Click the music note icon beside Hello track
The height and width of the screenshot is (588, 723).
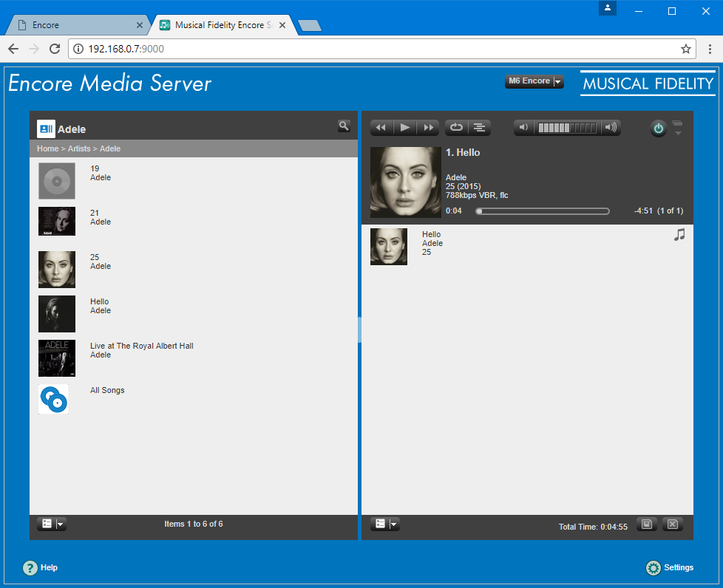click(679, 235)
